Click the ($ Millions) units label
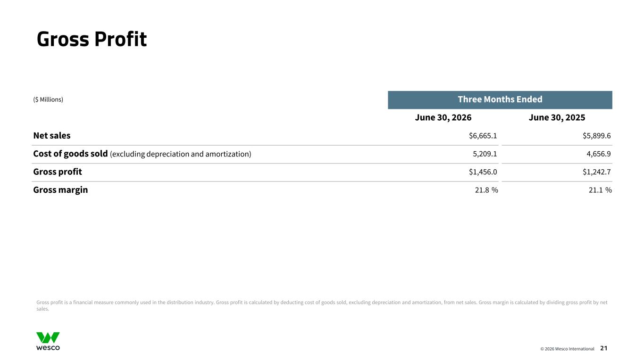This screenshot has width=644, height=362. pos(48,99)
